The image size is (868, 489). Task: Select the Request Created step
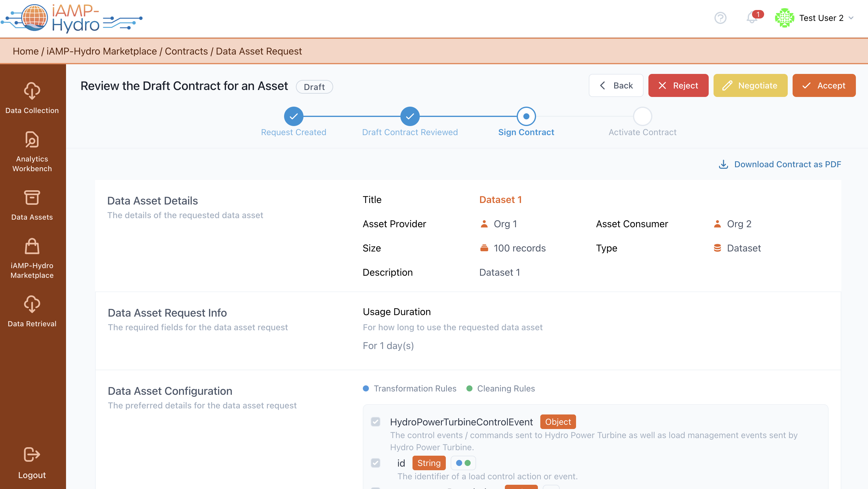click(293, 116)
